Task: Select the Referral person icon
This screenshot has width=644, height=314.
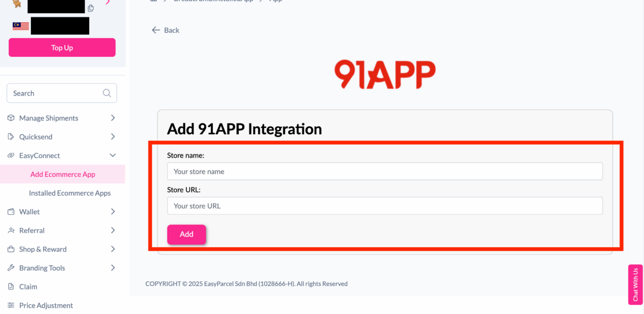Action: (x=11, y=230)
